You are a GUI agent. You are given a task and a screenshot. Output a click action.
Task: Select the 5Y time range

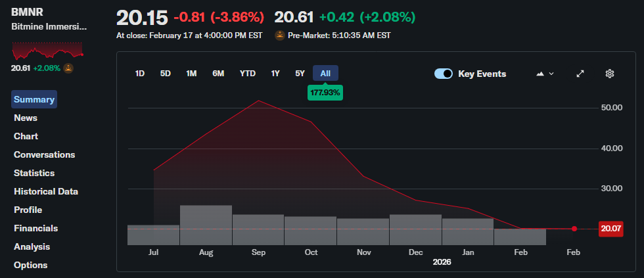300,74
